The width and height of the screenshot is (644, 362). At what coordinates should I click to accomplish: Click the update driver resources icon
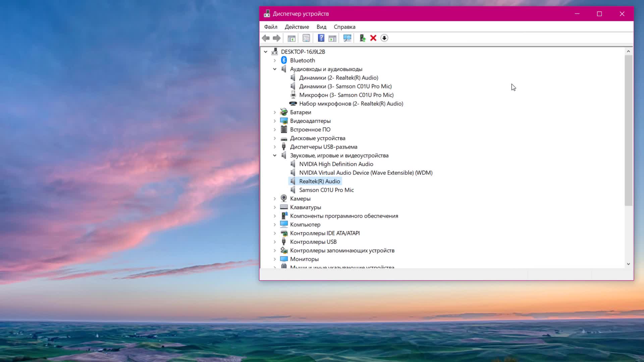(362, 38)
